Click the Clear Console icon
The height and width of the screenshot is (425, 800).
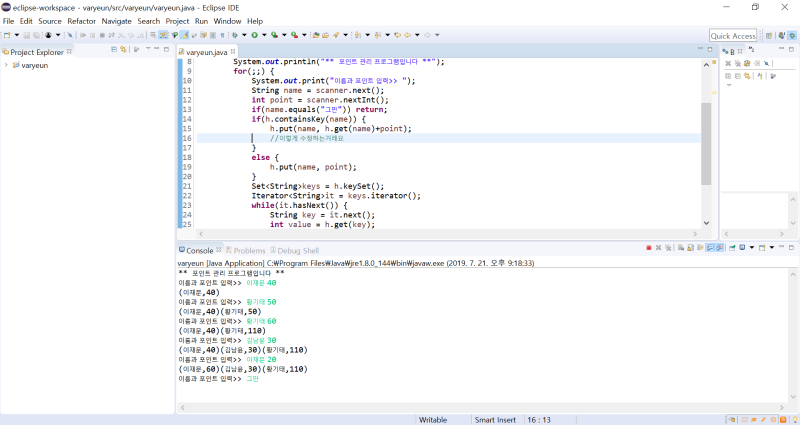pos(681,247)
